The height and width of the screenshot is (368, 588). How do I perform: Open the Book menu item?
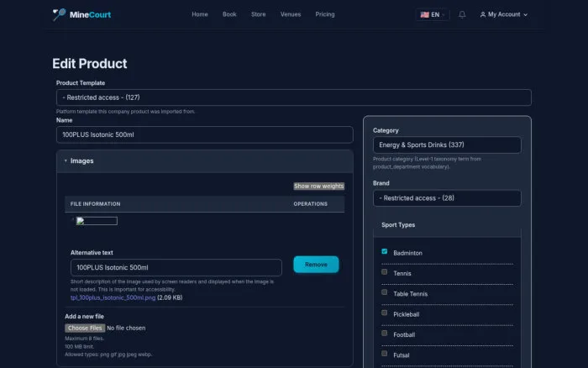[229, 14]
